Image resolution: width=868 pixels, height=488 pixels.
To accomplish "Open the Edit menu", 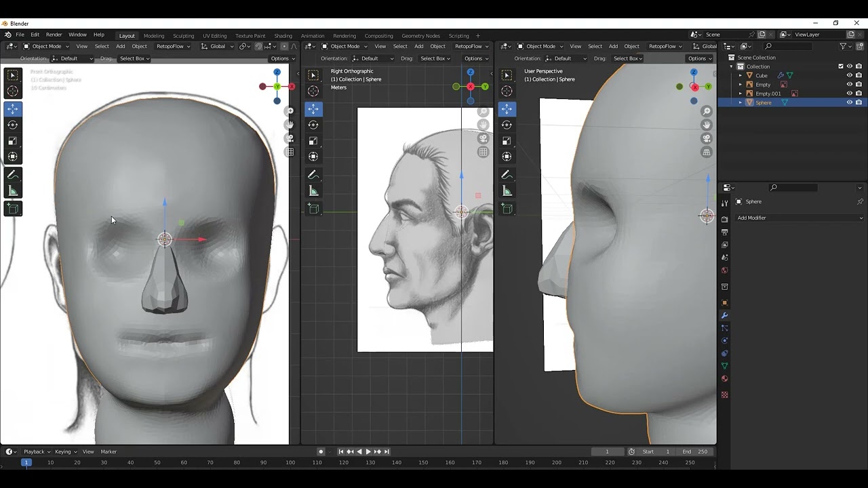I will (x=35, y=35).
